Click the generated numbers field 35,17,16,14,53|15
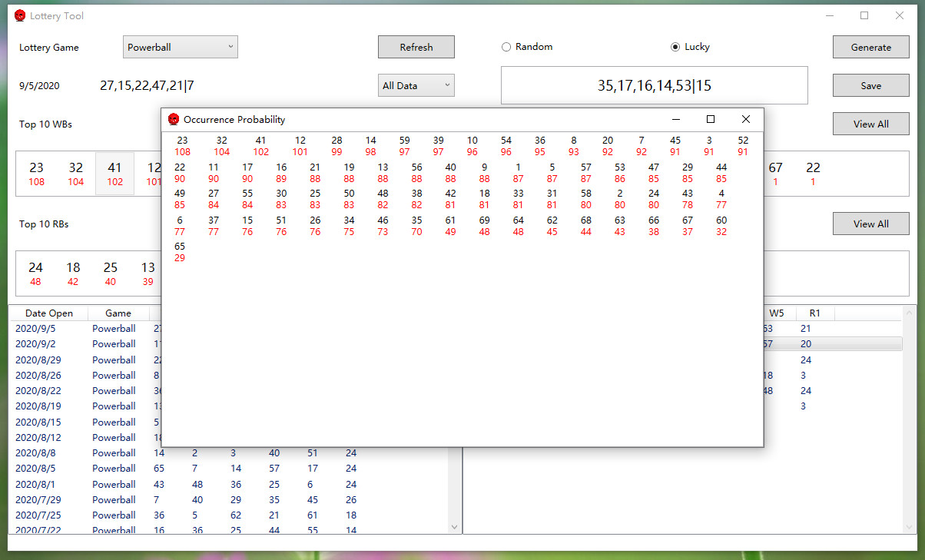Viewport: 925px width, 560px height. pyautogui.click(x=655, y=85)
